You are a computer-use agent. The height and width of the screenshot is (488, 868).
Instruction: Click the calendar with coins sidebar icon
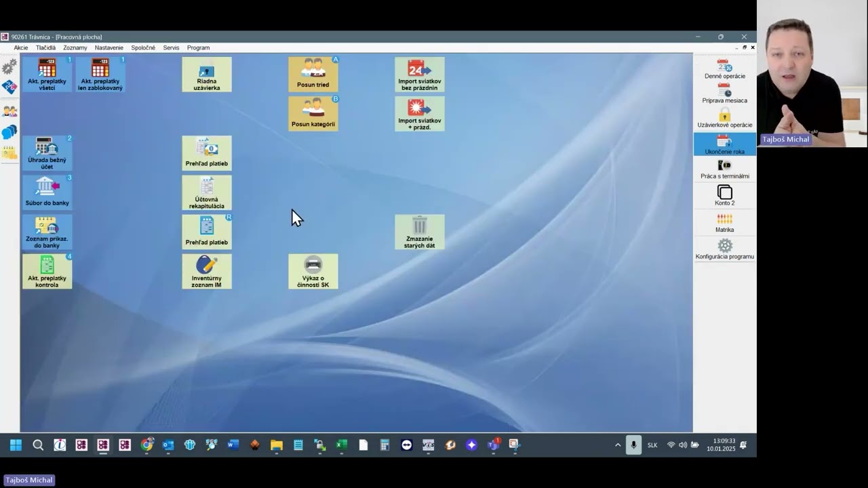click(9, 153)
